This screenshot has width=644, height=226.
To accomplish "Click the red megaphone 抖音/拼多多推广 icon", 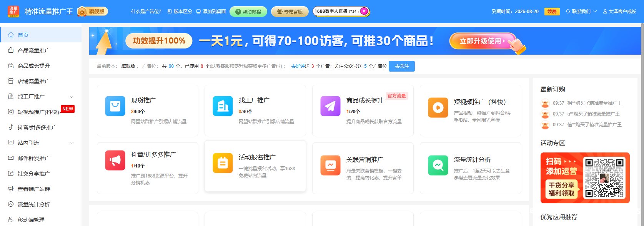I will [x=115, y=160].
